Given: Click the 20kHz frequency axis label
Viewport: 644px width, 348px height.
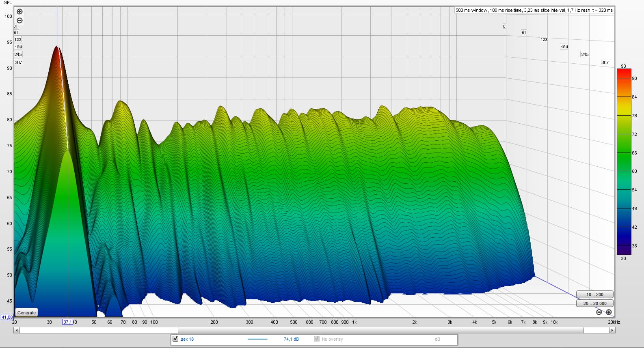Looking at the screenshot, I should point(614,322).
